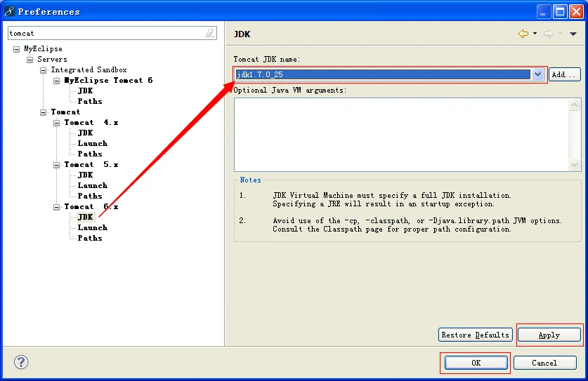Select Paths under Tomcat 4.x
The height and width of the screenshot is (381, 588).
90,154
